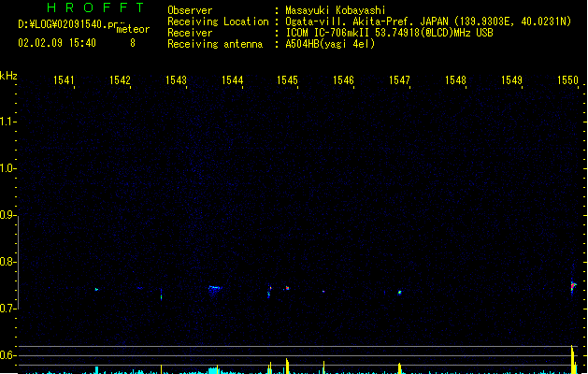588x374 pixels.
Task: Click the 1545 time axis label
Action: pyautogui.click(x=287, y=79)
